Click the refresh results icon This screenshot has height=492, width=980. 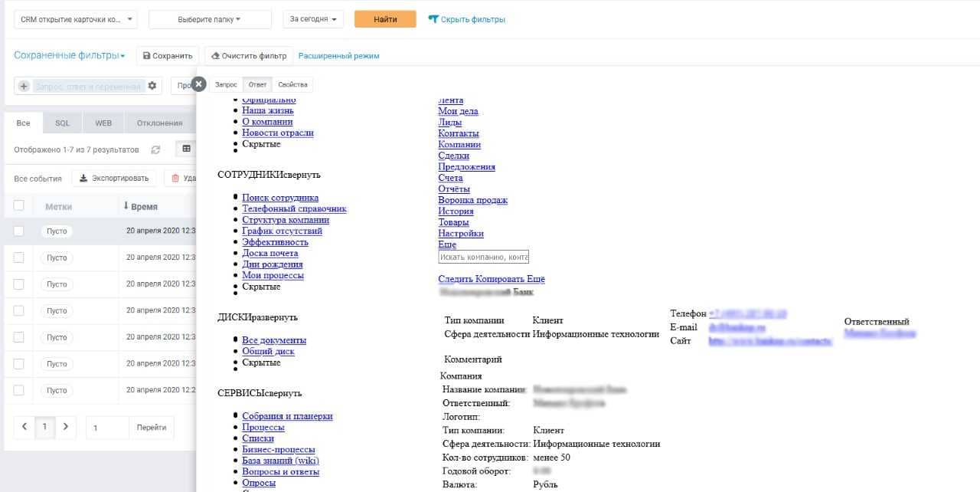156,149
